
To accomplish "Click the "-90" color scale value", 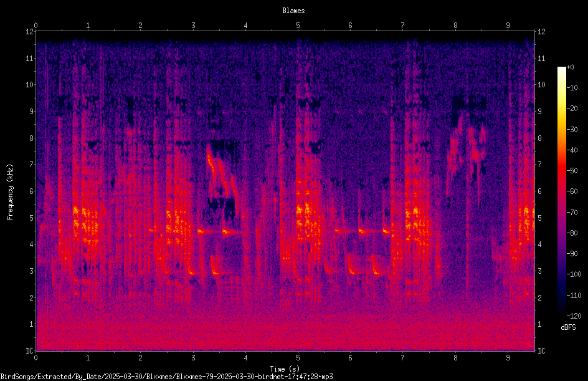I will [x=572, y=254].
